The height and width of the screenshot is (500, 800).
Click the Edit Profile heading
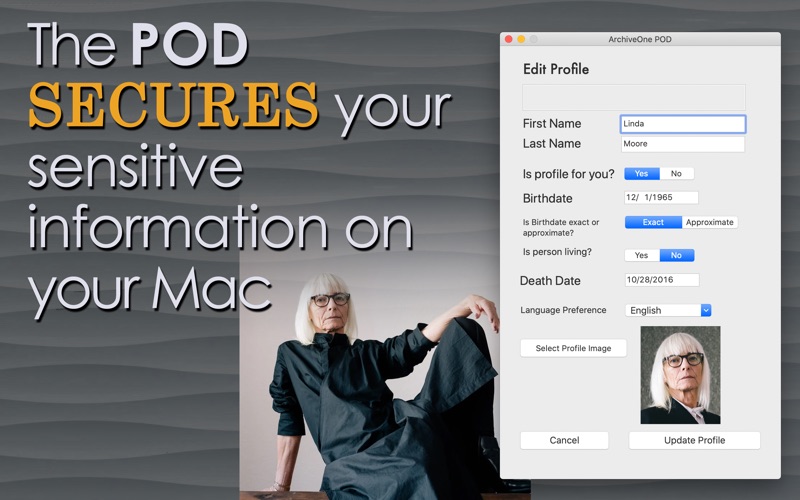point(556,69)
